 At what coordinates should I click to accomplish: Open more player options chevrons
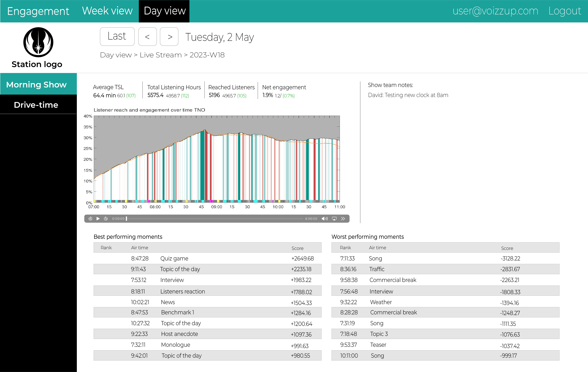tap(343, 218)
